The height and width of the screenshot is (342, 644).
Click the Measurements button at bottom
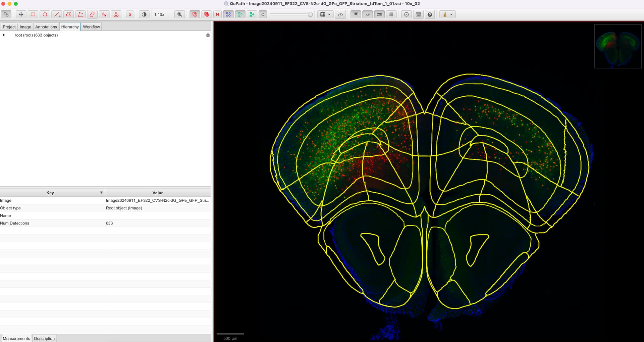[16, 338]
